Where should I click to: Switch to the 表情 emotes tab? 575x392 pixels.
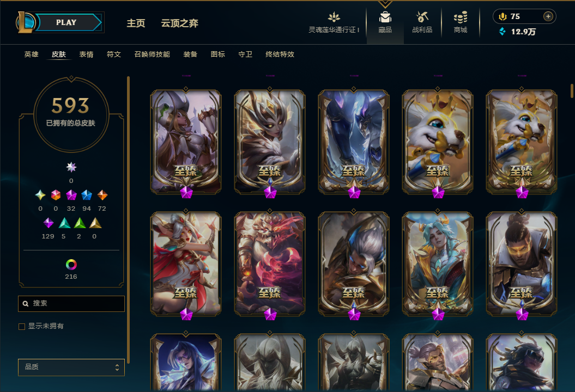coord(86,54)
